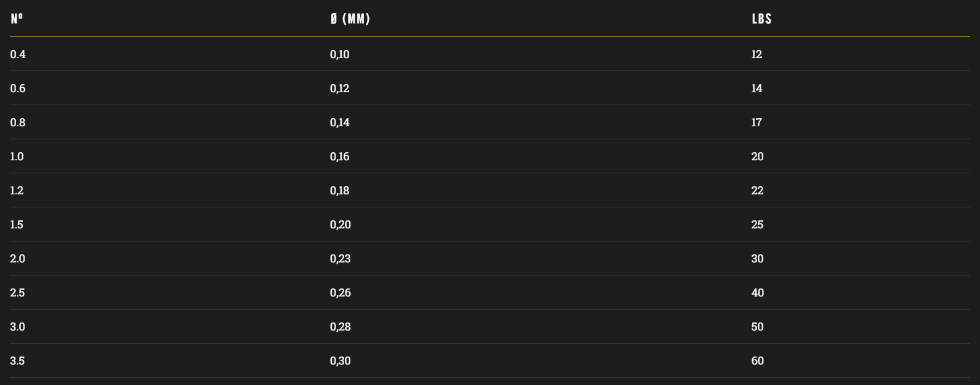Image resolution: width=980 pixels, height=385 pixels.
Task: Click the 0,20 diameter value
Action: click(x=340, y=225)
